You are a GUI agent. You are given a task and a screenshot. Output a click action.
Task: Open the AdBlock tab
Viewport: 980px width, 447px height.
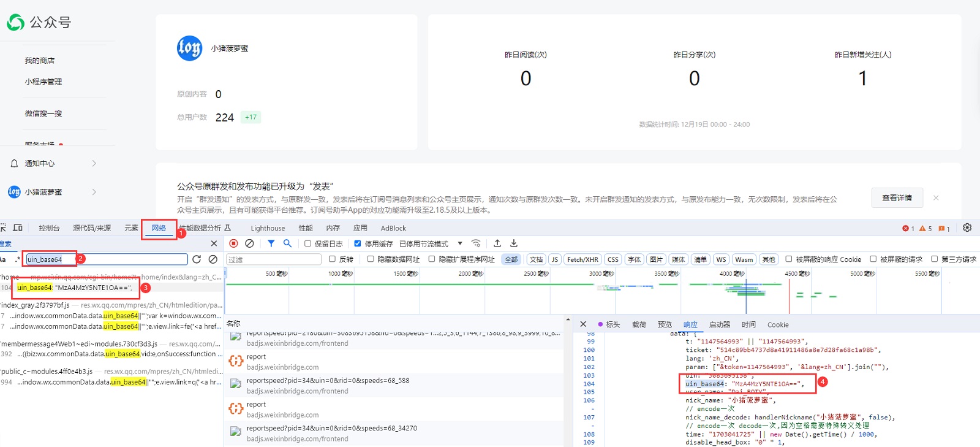coord(393,228)
